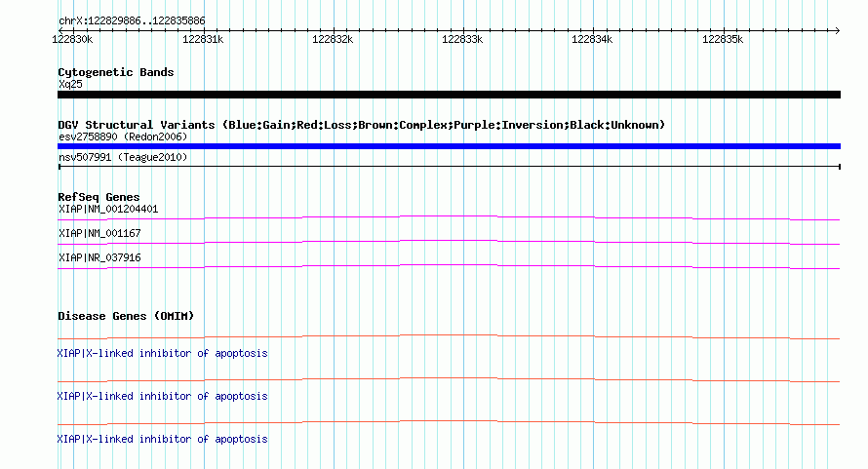Open the Disease Genes (OMIM) track title
868x469 pixels.
pos(126,316)
